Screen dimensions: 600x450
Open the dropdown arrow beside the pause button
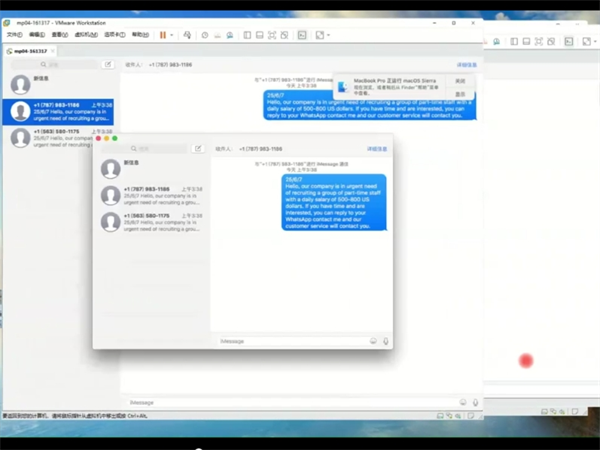[x=172, y=34]
